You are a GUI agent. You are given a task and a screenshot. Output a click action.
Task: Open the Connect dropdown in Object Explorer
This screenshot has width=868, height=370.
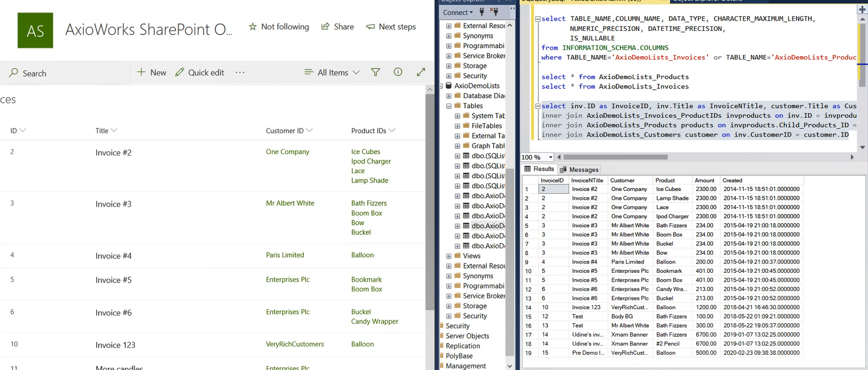click(457, 13)
